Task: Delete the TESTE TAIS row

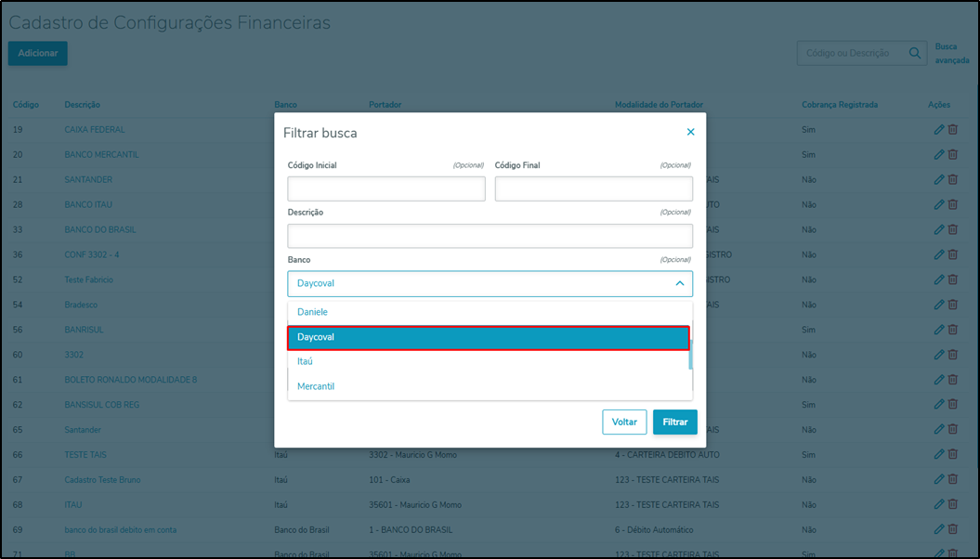Action: point(952,454)
